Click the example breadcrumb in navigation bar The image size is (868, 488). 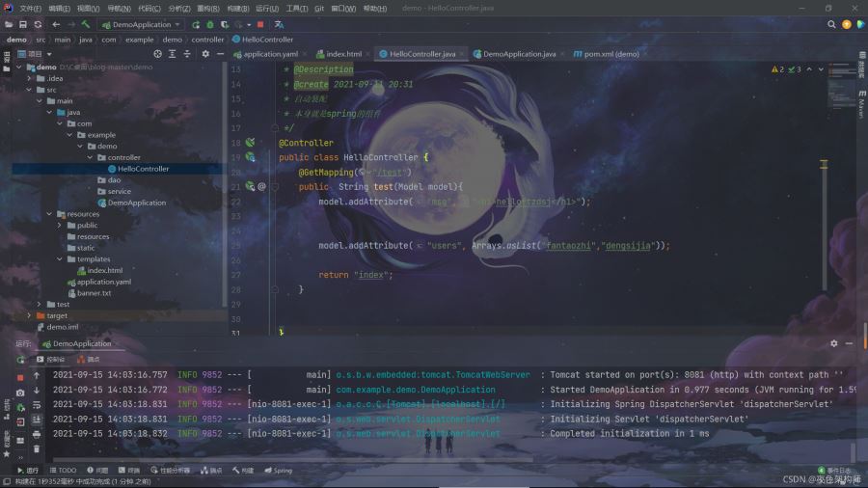tap(140, 40)
